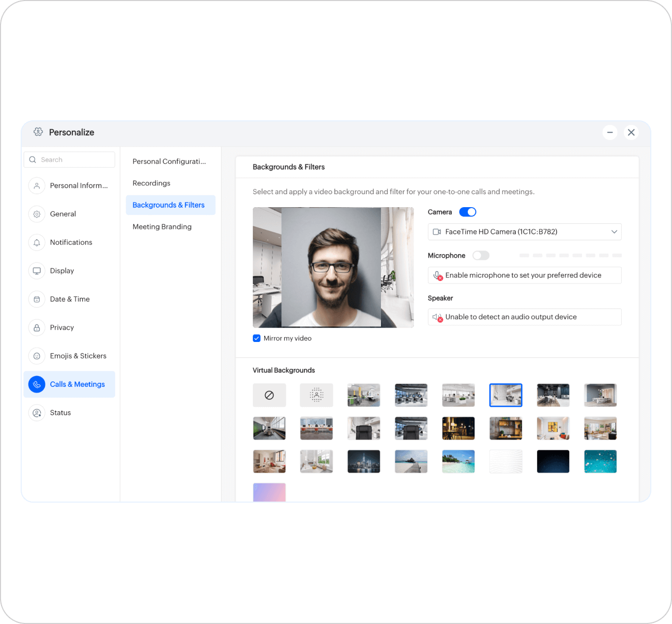Select the Emojis & Stickers smiley icon
The height and width of the screenshot is (624, 672).
(x=36, y=356)
